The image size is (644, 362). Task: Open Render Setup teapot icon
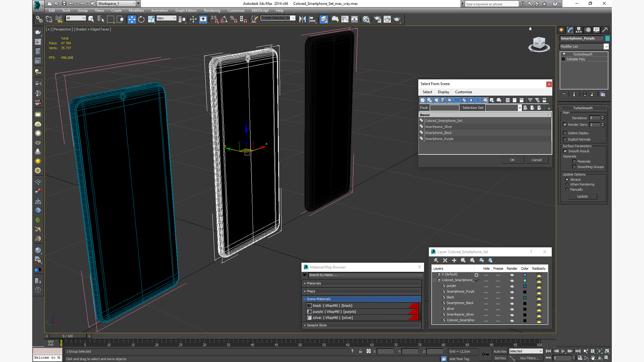(377, 19)
